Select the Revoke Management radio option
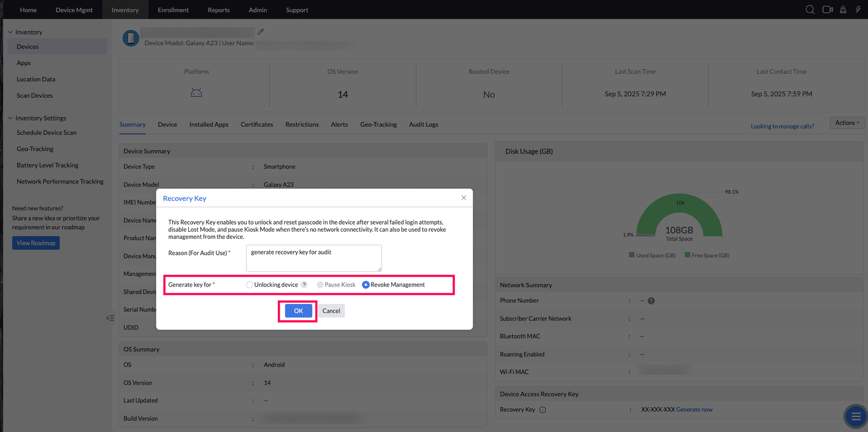This screenshot has height=432, width=868. (366, 284)
